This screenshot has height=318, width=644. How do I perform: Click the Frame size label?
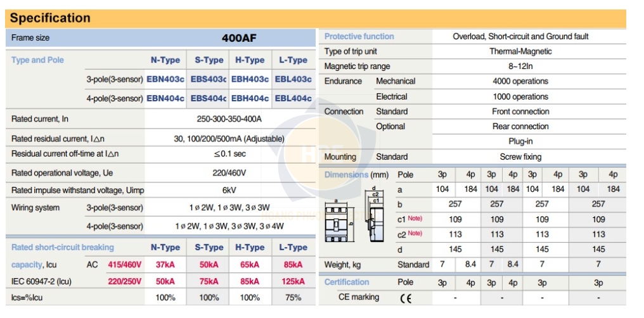coord(30,38)
